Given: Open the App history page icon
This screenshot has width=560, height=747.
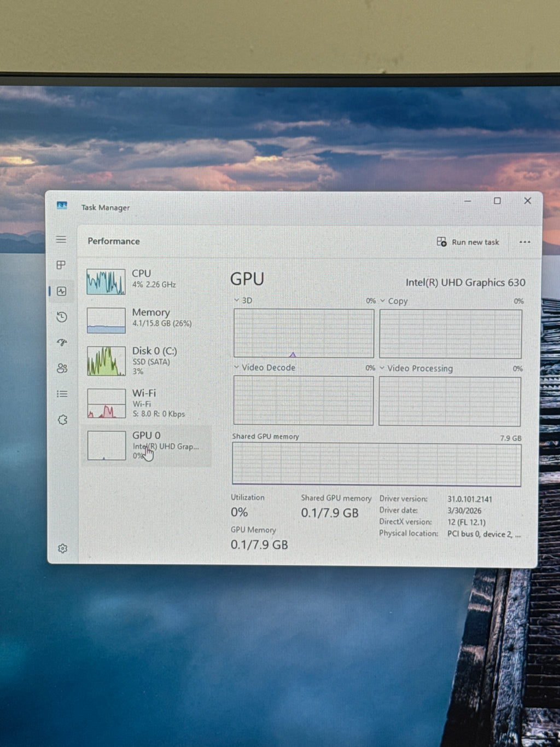Looking at the screenshot, I should pyautogui.click(x=62, y=317).
